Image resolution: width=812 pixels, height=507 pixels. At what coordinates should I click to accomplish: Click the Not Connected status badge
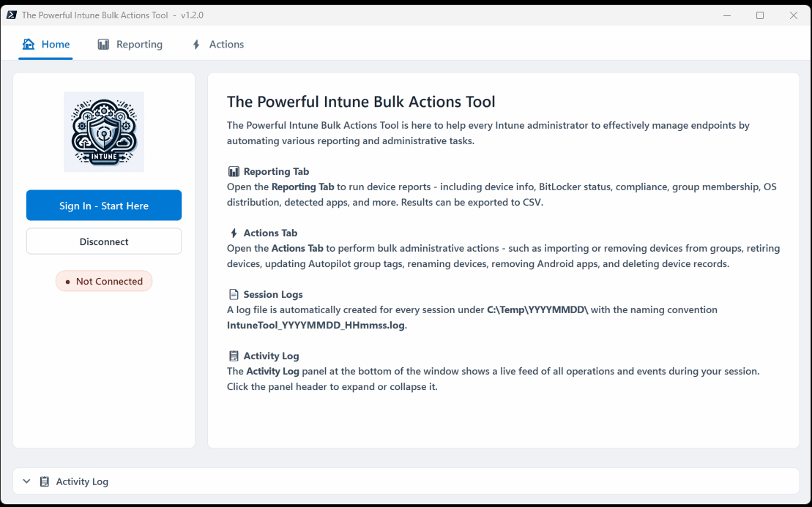(x=104, y=281)
